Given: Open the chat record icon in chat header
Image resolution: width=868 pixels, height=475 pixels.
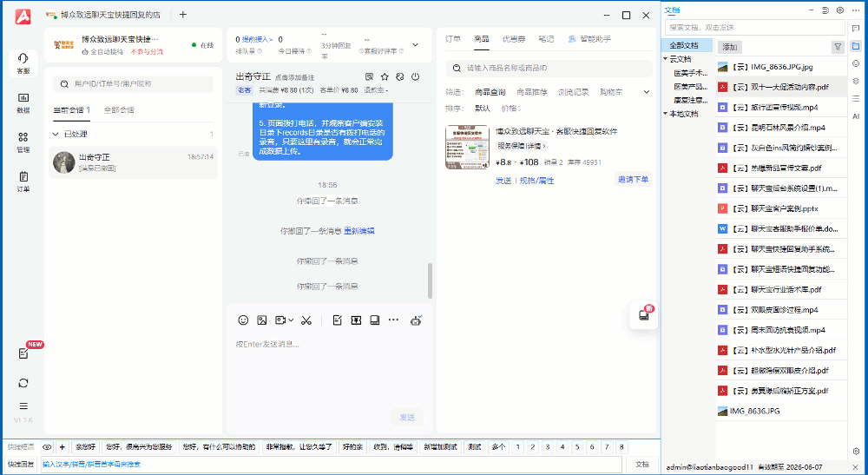Looking at the screenshot, I should 370,77.
